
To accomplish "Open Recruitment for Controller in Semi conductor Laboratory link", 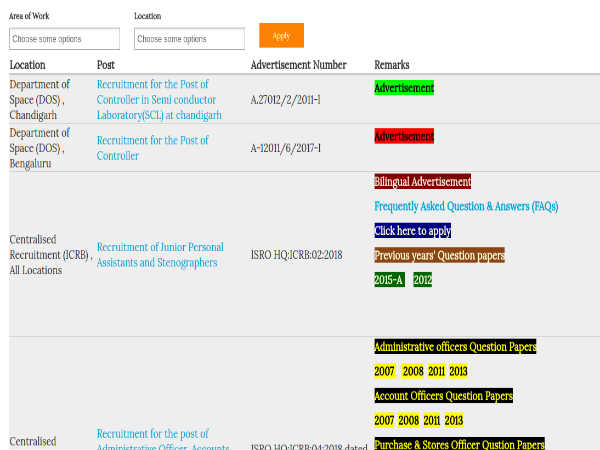I will 159,99.
